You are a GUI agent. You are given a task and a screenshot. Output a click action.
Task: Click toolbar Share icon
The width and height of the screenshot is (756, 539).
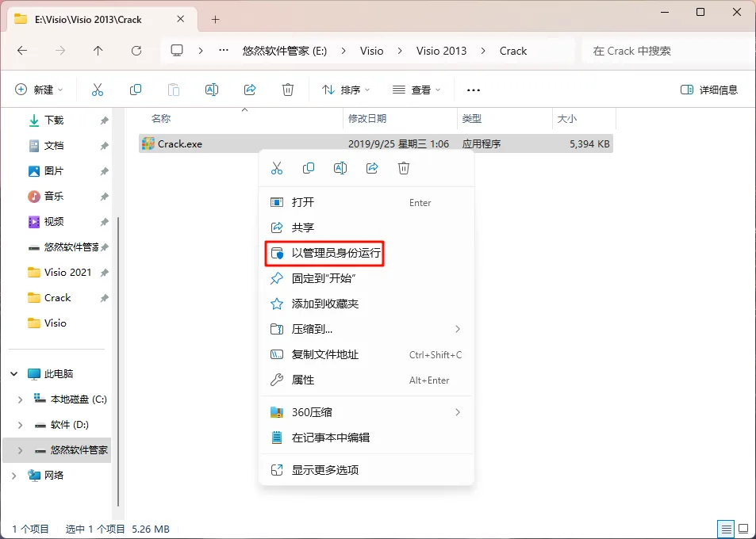tap(250, 90)
